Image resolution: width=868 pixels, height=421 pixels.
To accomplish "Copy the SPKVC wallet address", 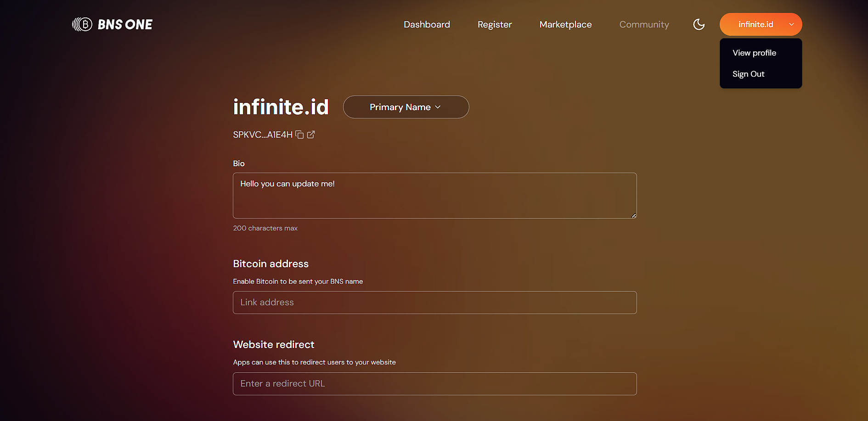I will tap(299, 135).
